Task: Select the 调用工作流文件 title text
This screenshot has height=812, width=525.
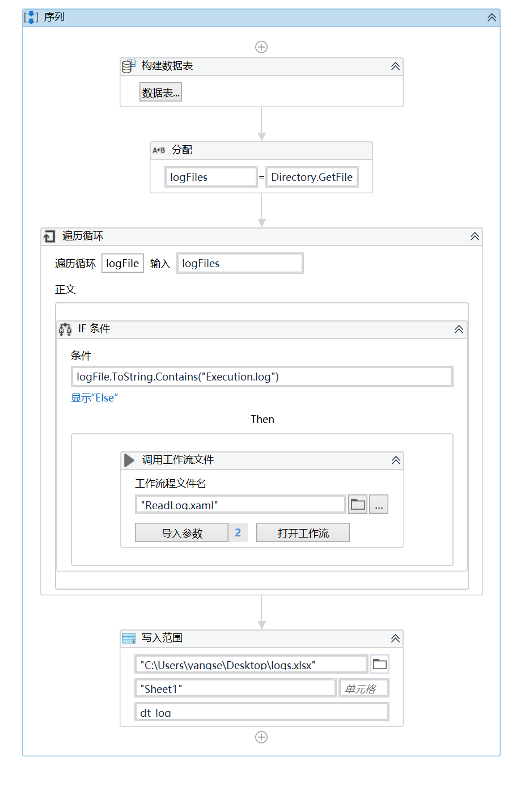Action: coord(178,460)
